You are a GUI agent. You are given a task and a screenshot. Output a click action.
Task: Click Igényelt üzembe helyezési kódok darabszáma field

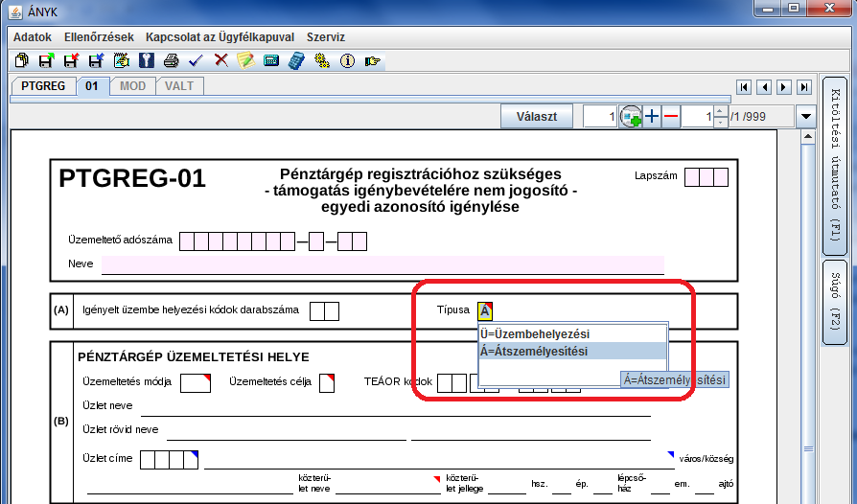click(324, 311)
